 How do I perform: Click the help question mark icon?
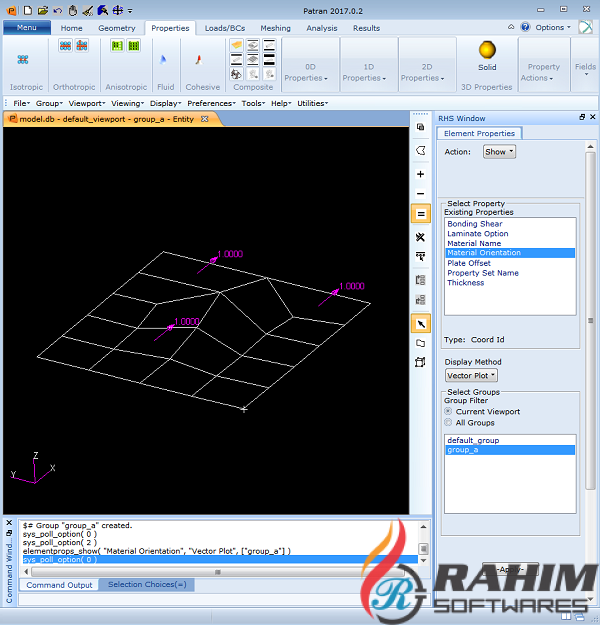tap(525, 27)
